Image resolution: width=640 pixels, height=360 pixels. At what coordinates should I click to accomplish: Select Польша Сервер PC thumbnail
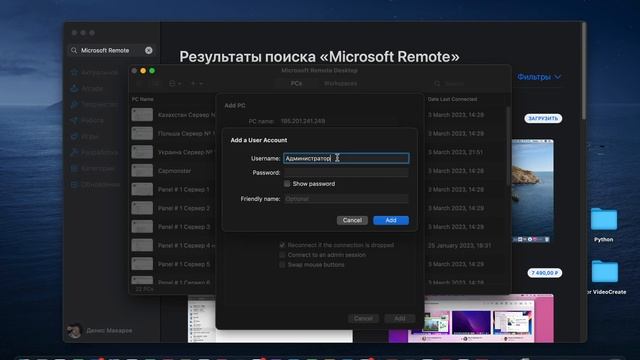142,133
